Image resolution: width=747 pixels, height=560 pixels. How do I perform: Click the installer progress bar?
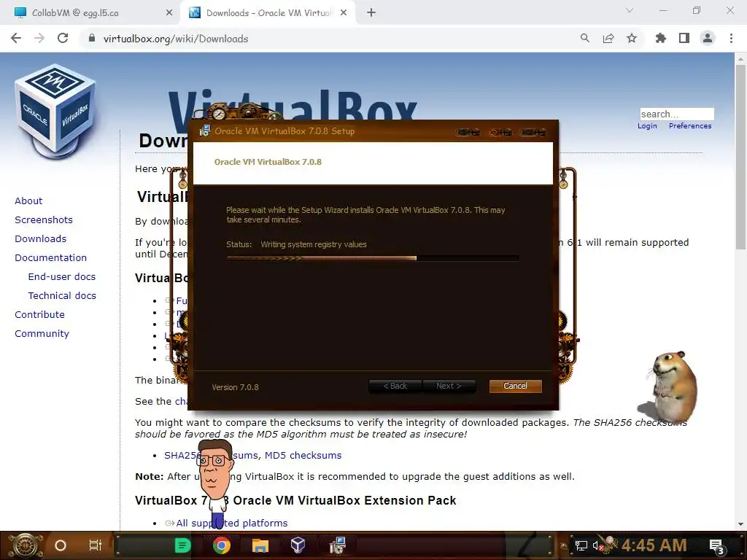point(373,258)
